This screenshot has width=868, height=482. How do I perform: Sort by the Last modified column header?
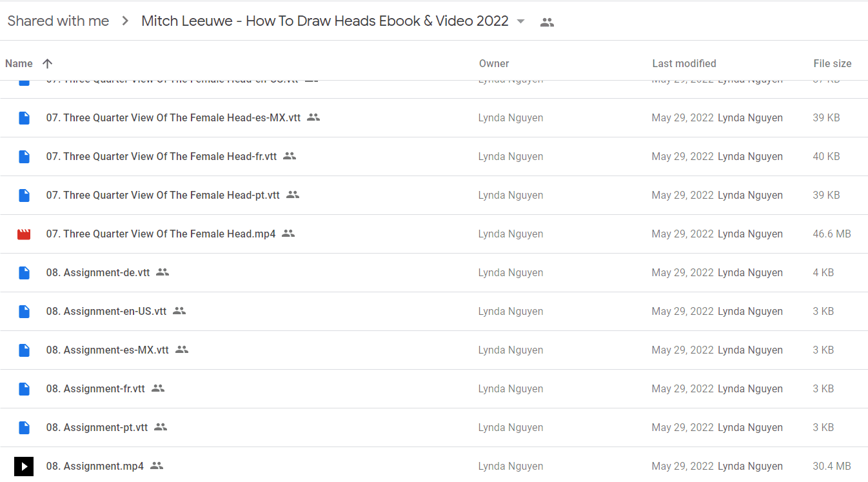[684, 63]
